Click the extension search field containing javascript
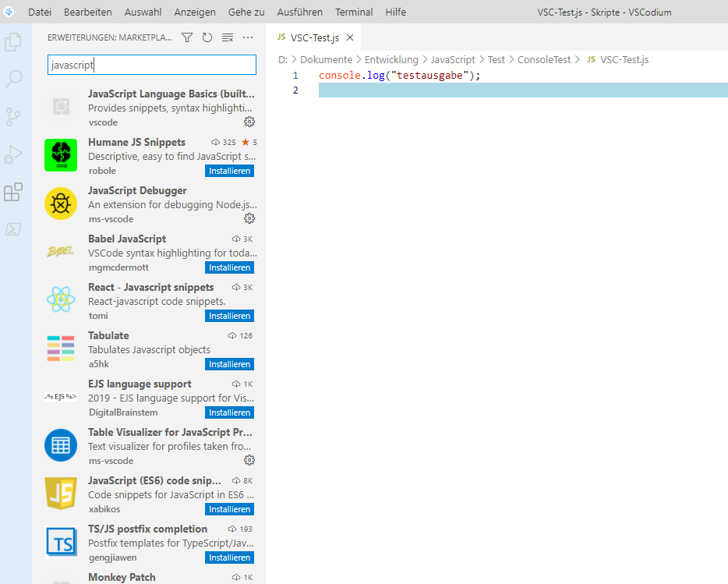The height and width of the screenshot is (584, 728). pos(152,65)
